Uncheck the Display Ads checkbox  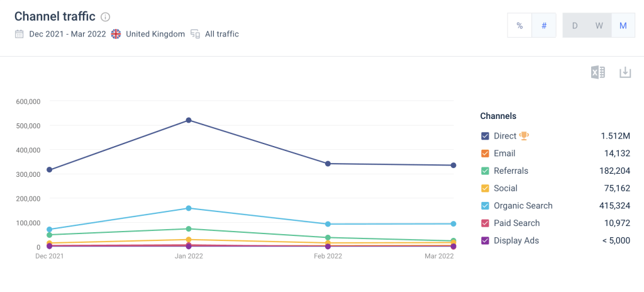[485, 240]
